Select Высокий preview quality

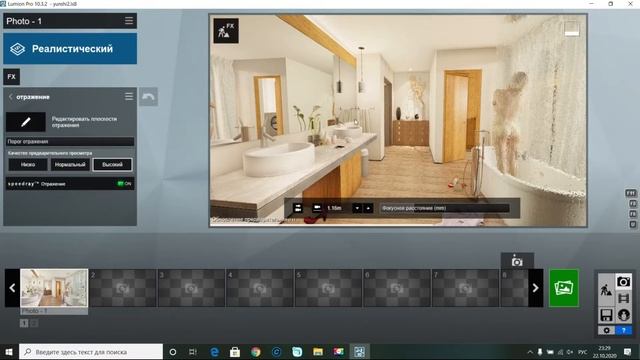pos(112,164)
